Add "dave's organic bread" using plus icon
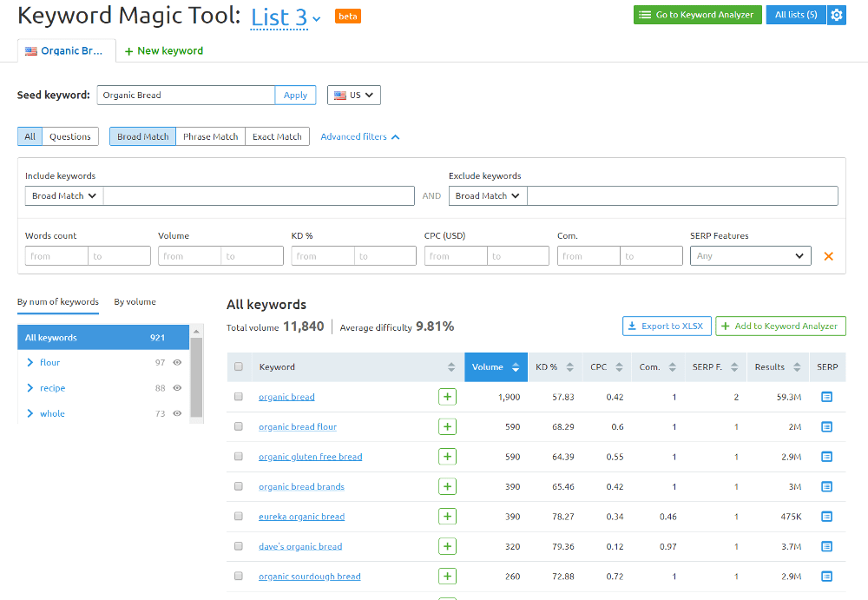Image resolution: width=868 pixels, height=600 pixels. [x=447, y=546]
